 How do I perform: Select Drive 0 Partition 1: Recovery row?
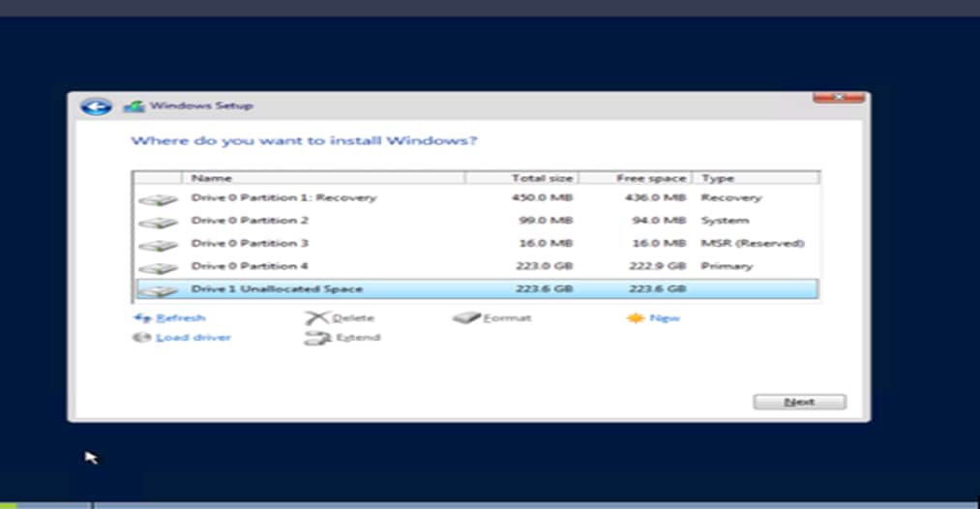click(x=476, y=197)
